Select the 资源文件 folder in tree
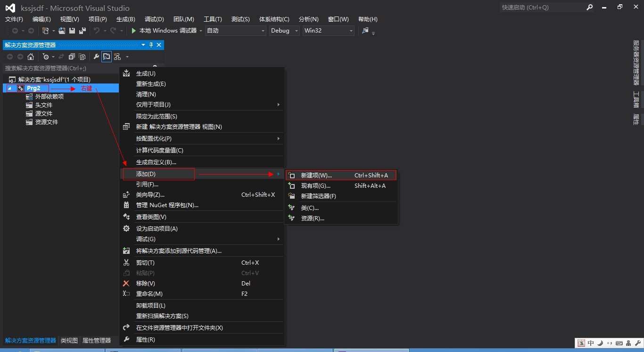The image size is (644, 352). click(47, 122)
